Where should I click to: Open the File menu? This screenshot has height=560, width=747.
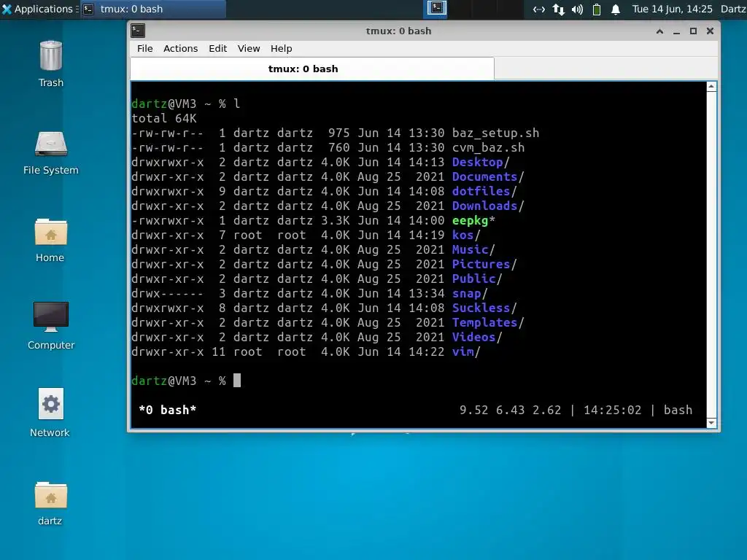145,49
